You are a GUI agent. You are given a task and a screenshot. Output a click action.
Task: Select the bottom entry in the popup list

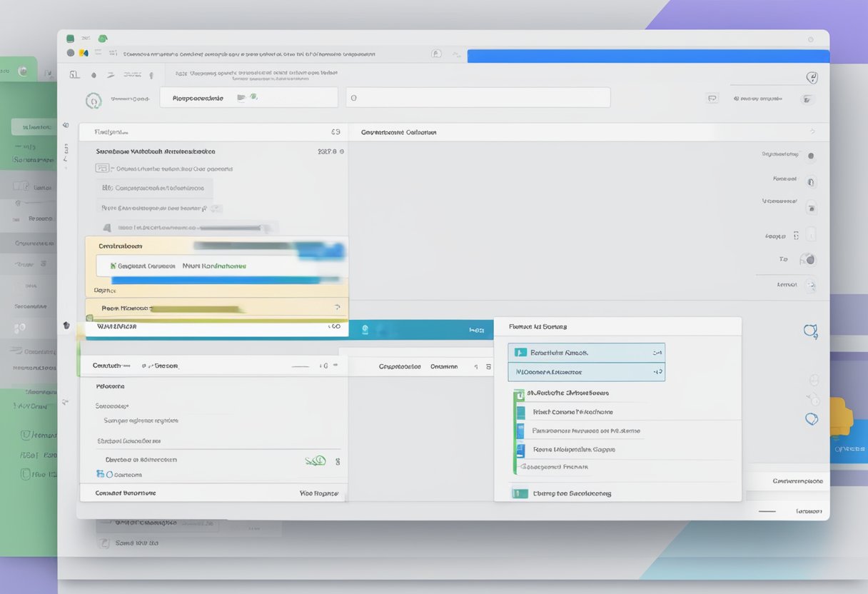[571, 493]
